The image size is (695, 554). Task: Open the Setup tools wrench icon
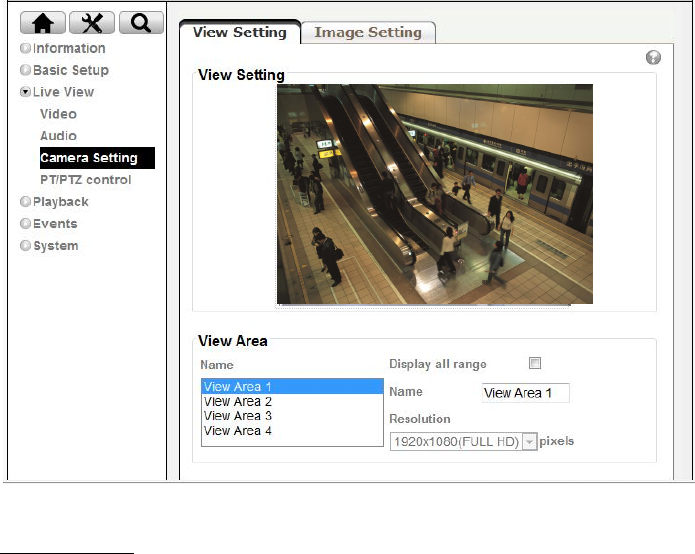pyautogui.click(x=92, y=23)
